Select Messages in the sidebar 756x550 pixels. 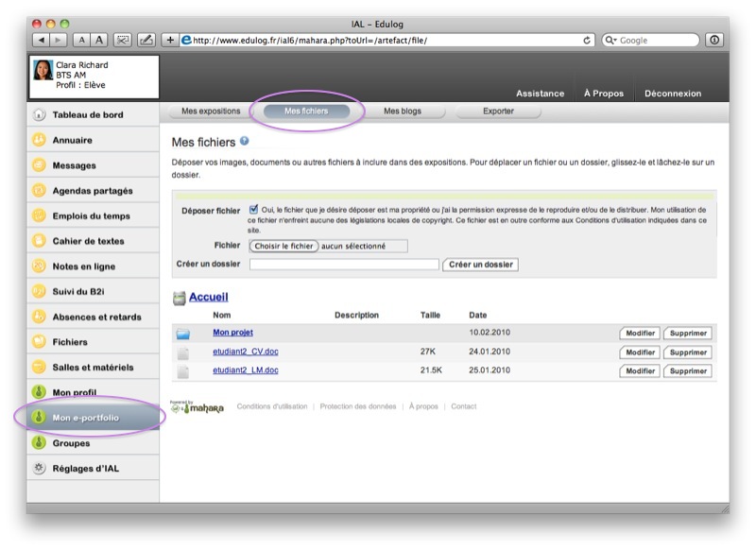[x=75, y=165]
